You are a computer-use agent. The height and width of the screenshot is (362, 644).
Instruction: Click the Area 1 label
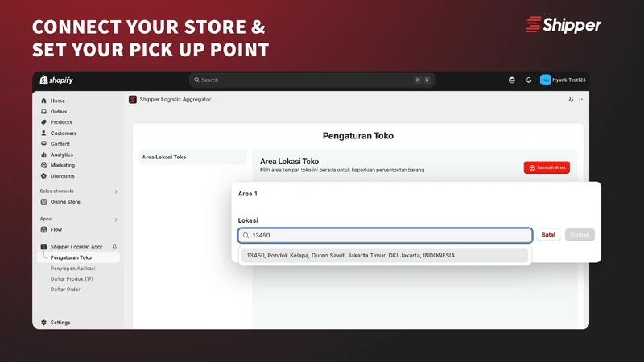pos(248,194)
